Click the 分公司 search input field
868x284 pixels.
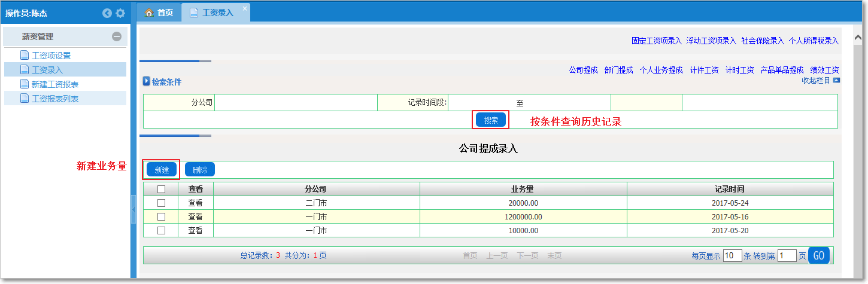(x=296, y=103)
